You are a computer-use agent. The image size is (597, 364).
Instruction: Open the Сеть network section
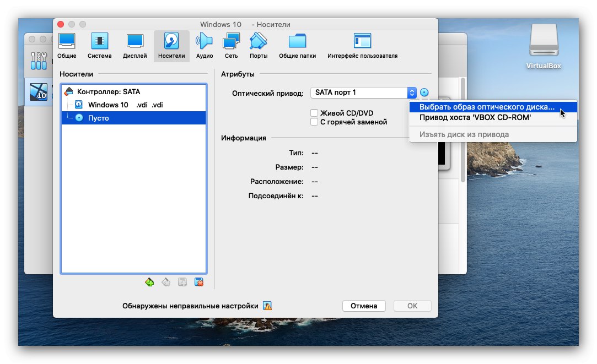click(231, 46)
